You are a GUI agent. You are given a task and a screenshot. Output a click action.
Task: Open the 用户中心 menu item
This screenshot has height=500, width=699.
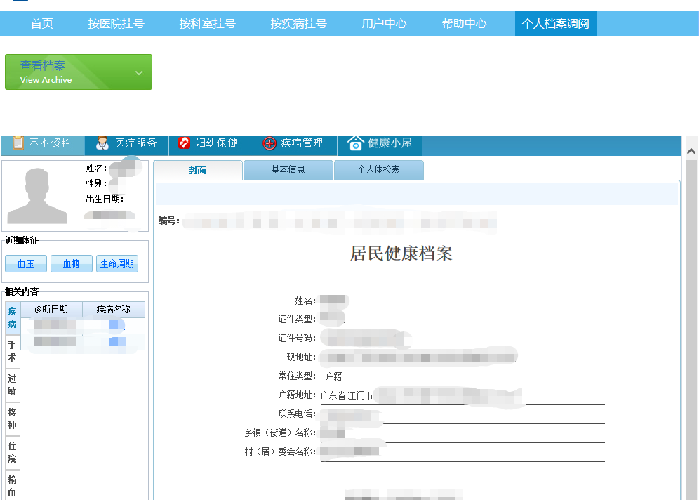click(x=384, y=24)
